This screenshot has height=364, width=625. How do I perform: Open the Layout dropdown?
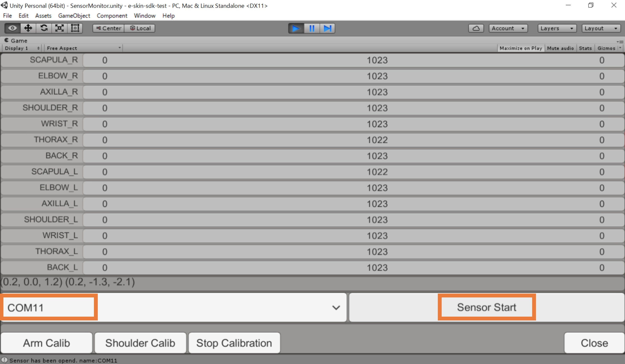[x=601, y=28]
